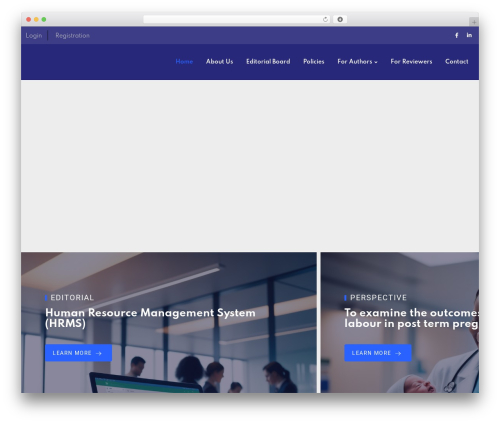Reload the page with the refresh icon
Image resolution: width=500 pixels, height=423 pixels.
coord(325,20)
